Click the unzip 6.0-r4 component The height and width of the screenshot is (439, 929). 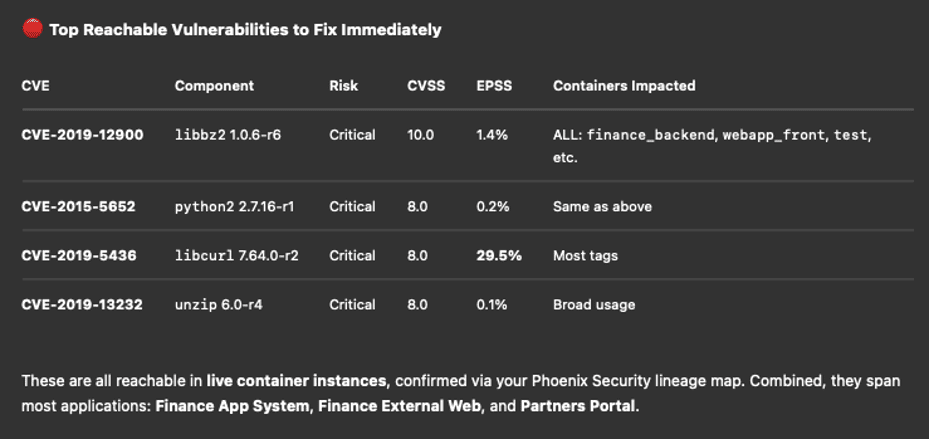218,305
